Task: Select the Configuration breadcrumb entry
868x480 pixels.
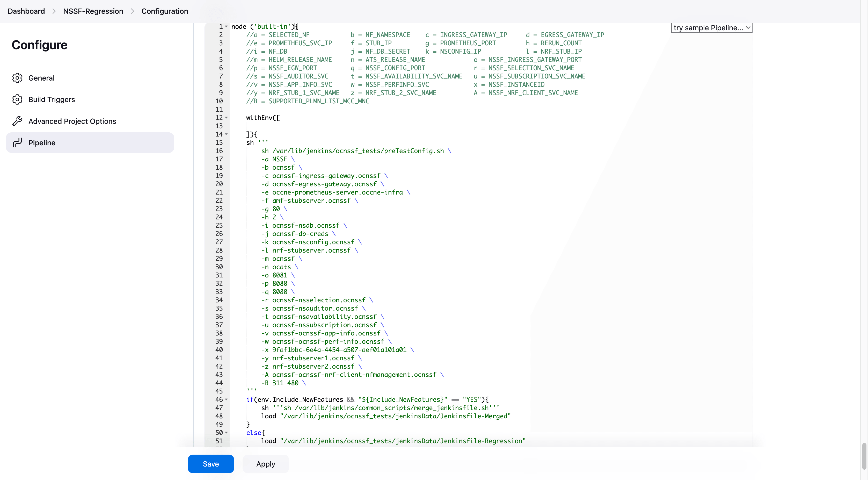Action: pos(164,11)
